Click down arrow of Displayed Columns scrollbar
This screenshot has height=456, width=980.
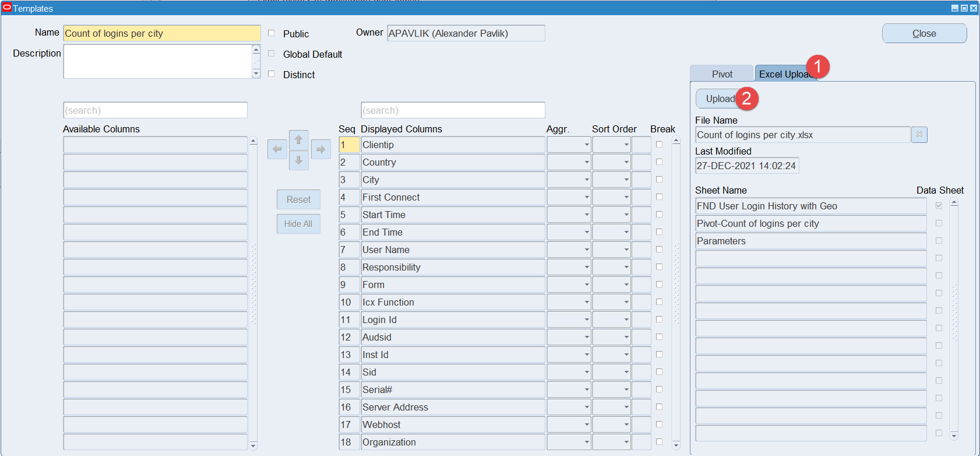[x=676, y=446]
